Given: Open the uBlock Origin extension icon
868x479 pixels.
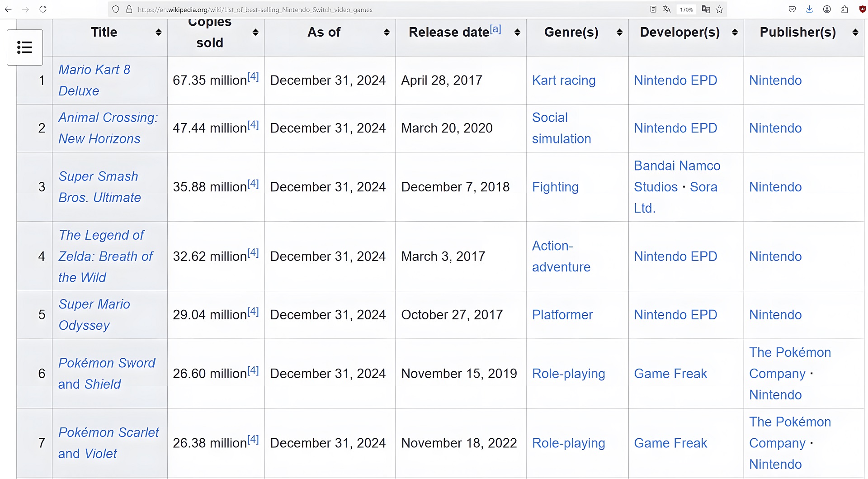Looking at the screenshot, I should click(862, 9).
